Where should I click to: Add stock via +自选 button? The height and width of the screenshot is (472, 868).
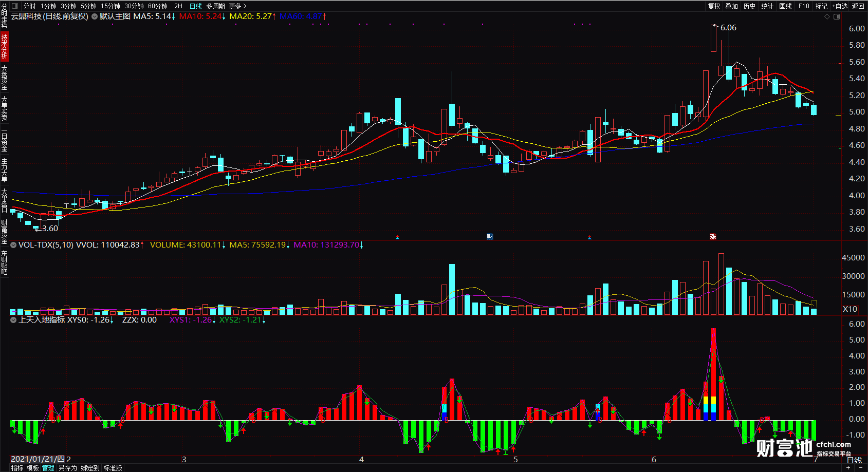(x=839, y=6)
